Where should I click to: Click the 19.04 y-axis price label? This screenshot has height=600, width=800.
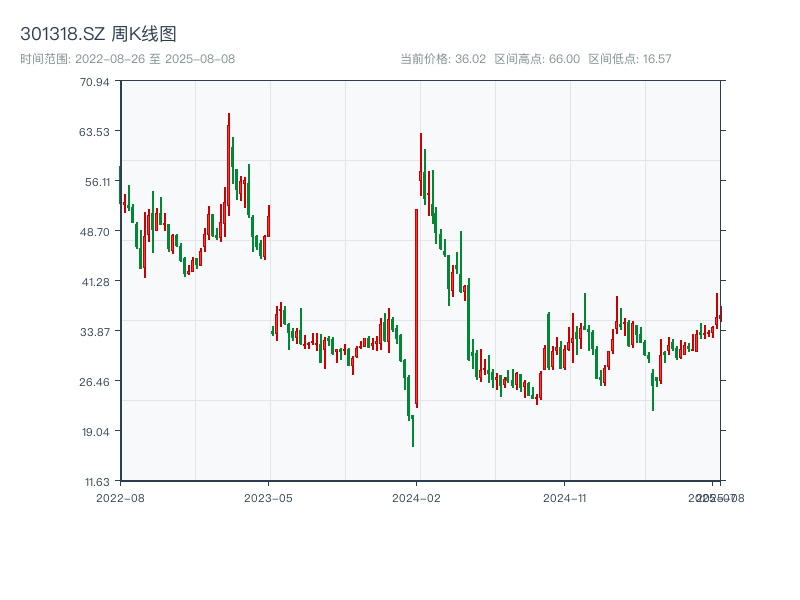pyautogui.click(x=95, y=431)
